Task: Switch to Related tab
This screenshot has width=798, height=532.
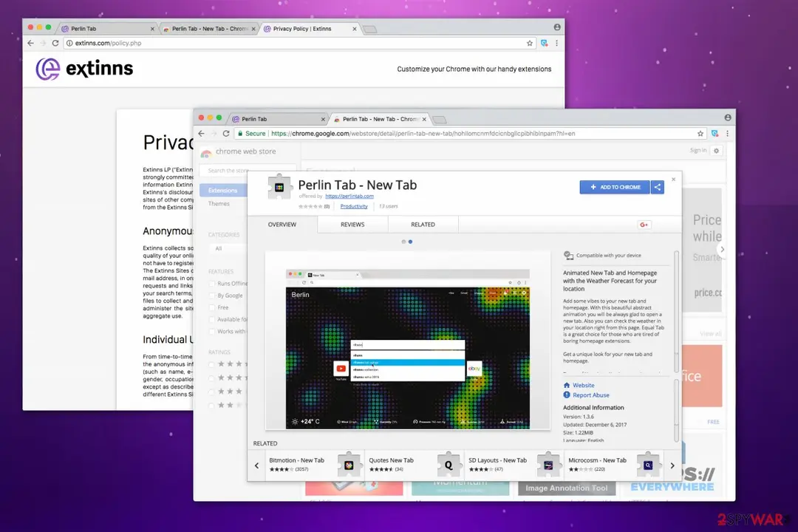Action: coord(423,225)
